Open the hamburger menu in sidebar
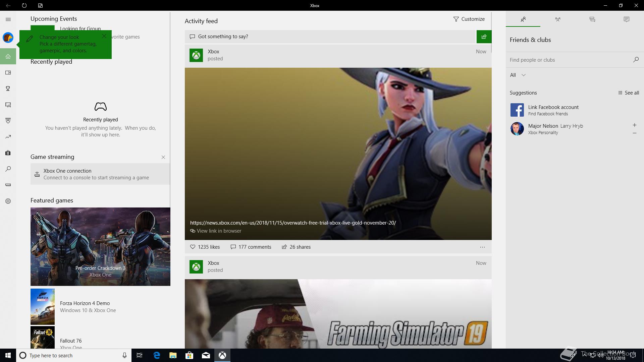The image size is (644, 362). click(x=8, y=19)
